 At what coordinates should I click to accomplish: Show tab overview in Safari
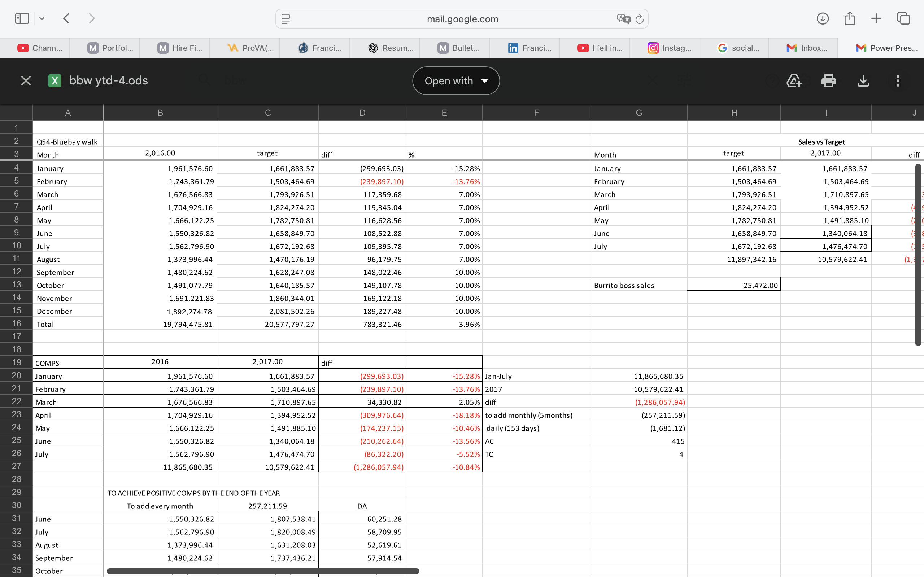(903, 18)
